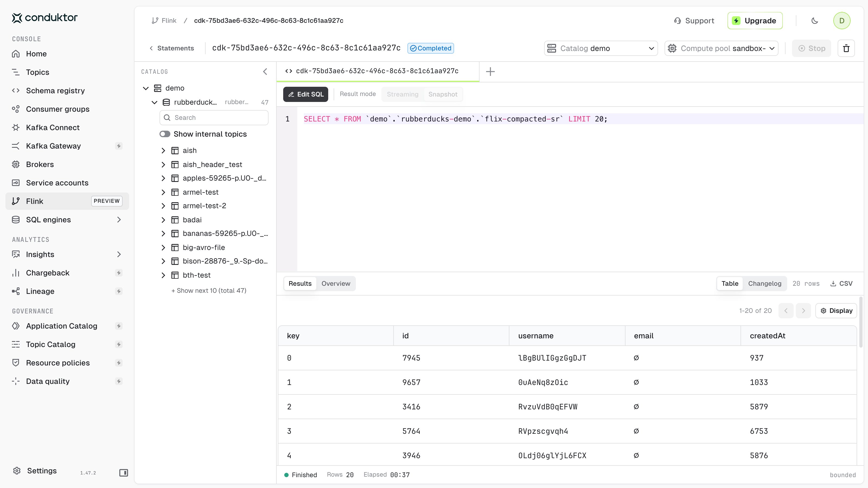Switch results view to Table
Viewport: 868px width, 488px height.
tap(730, 284)
